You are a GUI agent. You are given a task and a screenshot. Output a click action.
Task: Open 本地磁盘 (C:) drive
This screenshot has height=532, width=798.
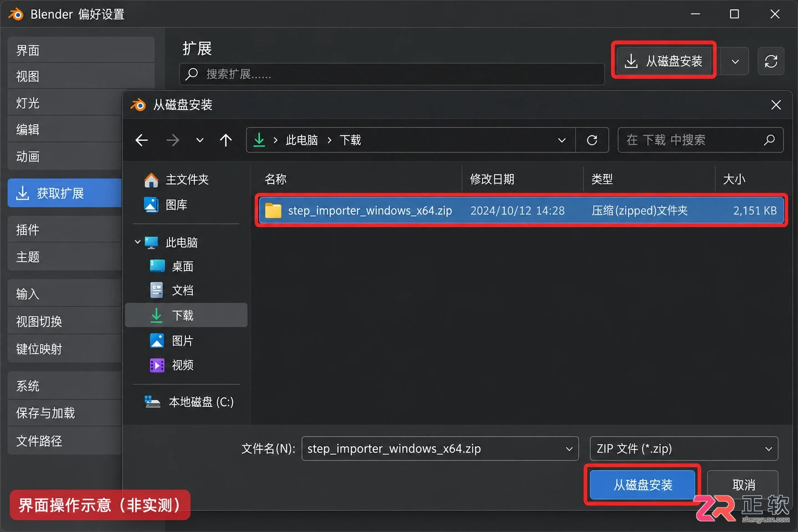pos(189,402)
